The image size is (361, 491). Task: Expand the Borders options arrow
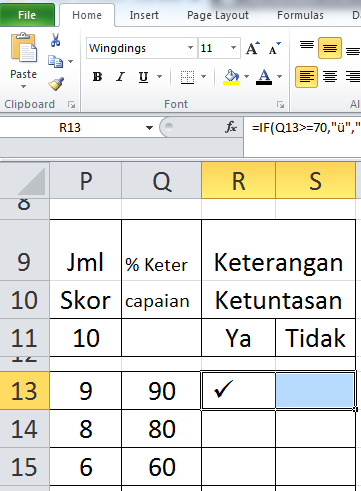pyautogui.click(x=203, y=77)
